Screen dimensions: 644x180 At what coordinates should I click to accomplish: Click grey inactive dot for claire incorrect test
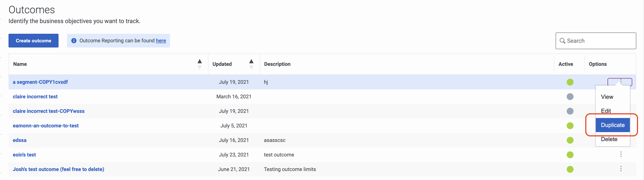pyautogui.click(x=570, y=97)
